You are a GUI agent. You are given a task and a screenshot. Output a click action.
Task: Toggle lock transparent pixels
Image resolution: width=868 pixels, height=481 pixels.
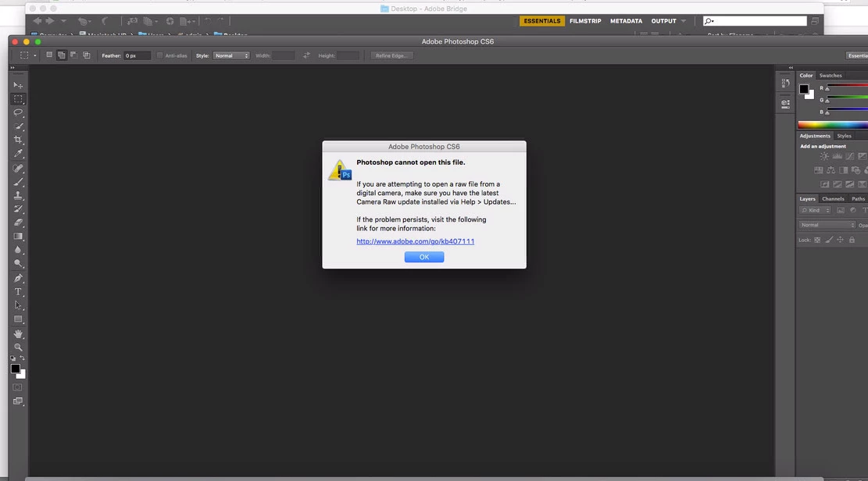[x=817, y=240]
